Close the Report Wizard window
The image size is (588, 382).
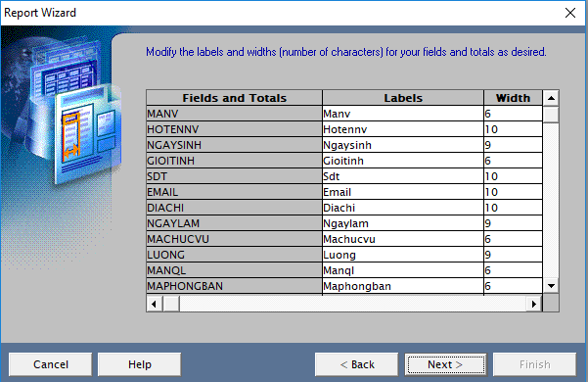click(x=570, y=13)
